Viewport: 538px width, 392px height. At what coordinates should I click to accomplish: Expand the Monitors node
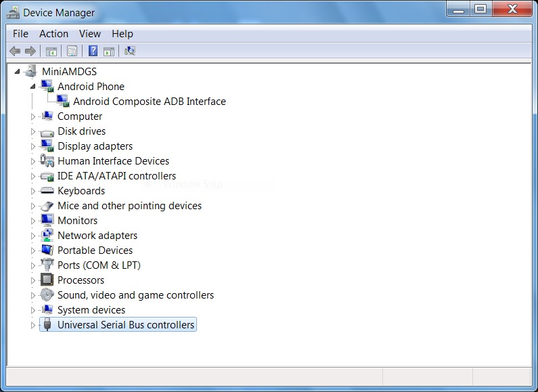tap(33, 221)
